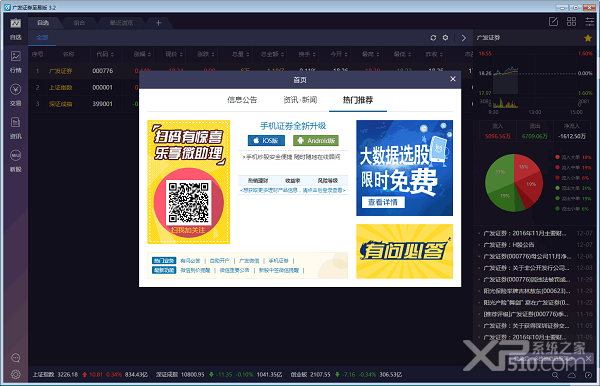This screenshot has width=600, height=386.
Task: Open the 行情 market quotes sidebar icon
Action: [15, 61]
